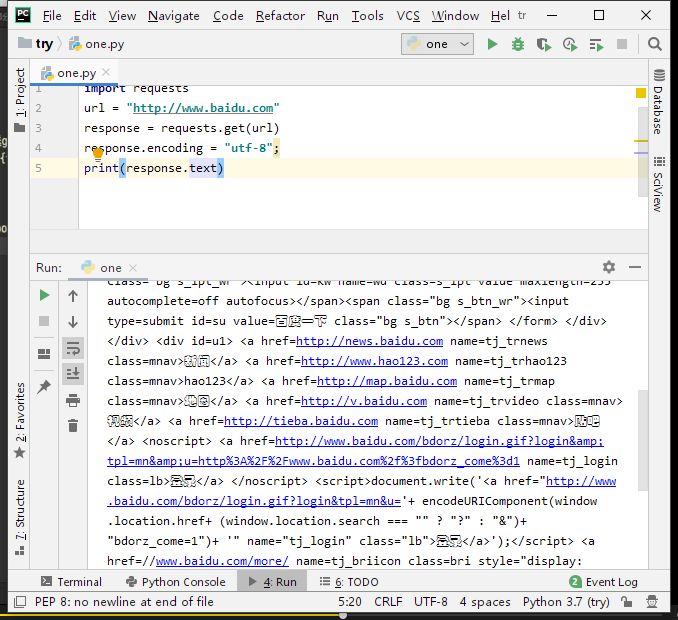This screenshot has width=678, height=620.
Task: Open the http://www.hao123.com link in output
Action: 374,361
